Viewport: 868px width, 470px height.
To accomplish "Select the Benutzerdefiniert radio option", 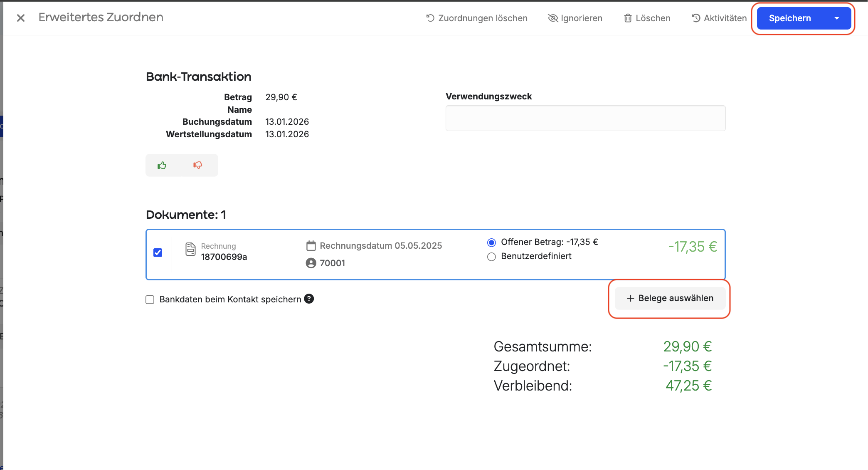I will 491,257.
